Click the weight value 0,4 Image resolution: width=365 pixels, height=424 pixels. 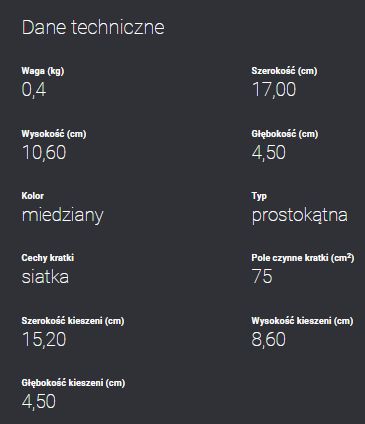coord(34,89)
